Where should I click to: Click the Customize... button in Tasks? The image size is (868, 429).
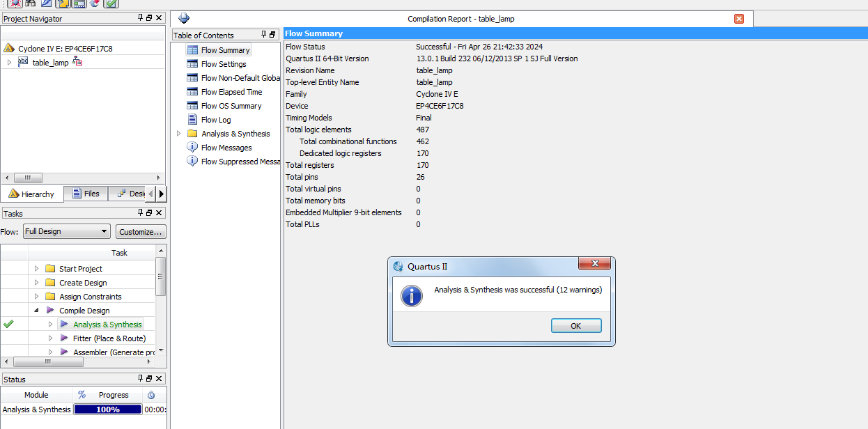tap(141, 231)
